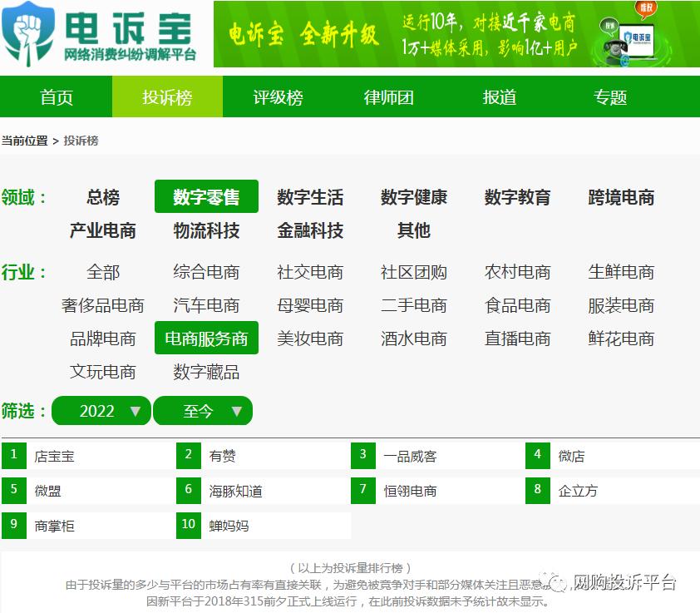This screenshot has width=700, height=613.
Task: Switch to the 数字生活 category
Action: click(310, 197)
